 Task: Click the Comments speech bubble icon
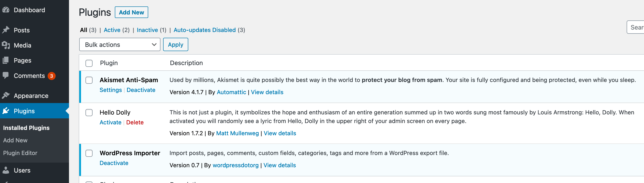[x=6, y=76]
